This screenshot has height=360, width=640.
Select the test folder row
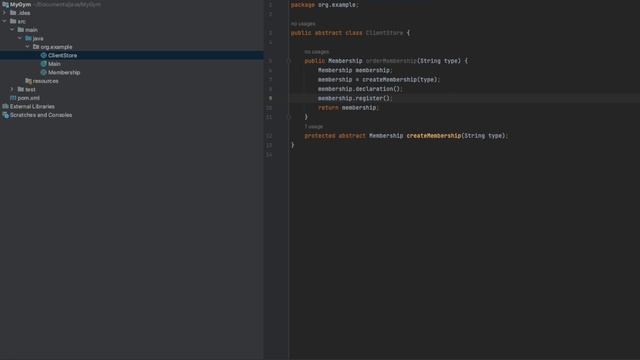tap(132, 89)
